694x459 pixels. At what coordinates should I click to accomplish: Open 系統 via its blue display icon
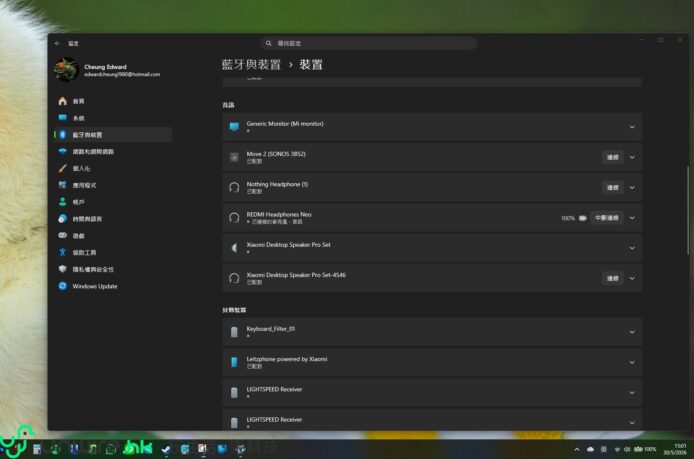click(62, 118)
